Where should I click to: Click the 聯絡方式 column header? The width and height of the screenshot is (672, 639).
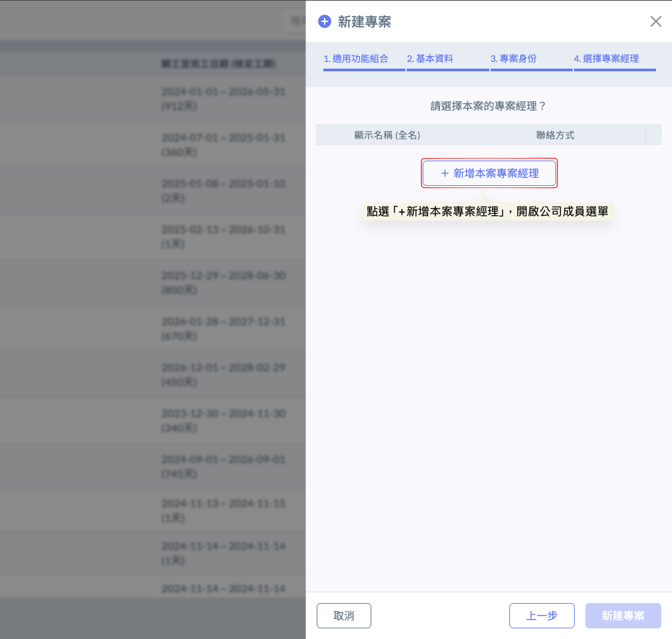coord(555,135)
